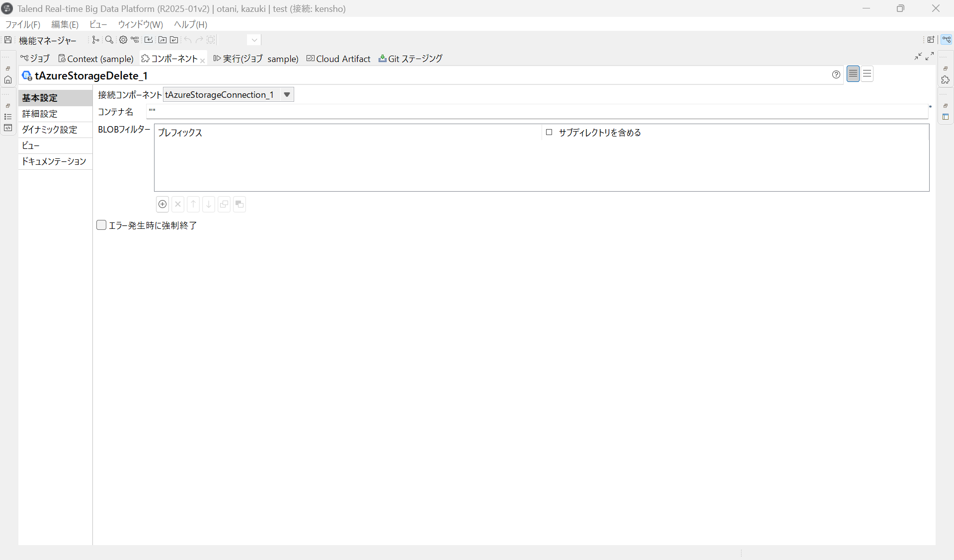The image size is (954, 560).
Task: Click the save icon in toolbar
Action: pyautogui.click(x=8, y=40)
